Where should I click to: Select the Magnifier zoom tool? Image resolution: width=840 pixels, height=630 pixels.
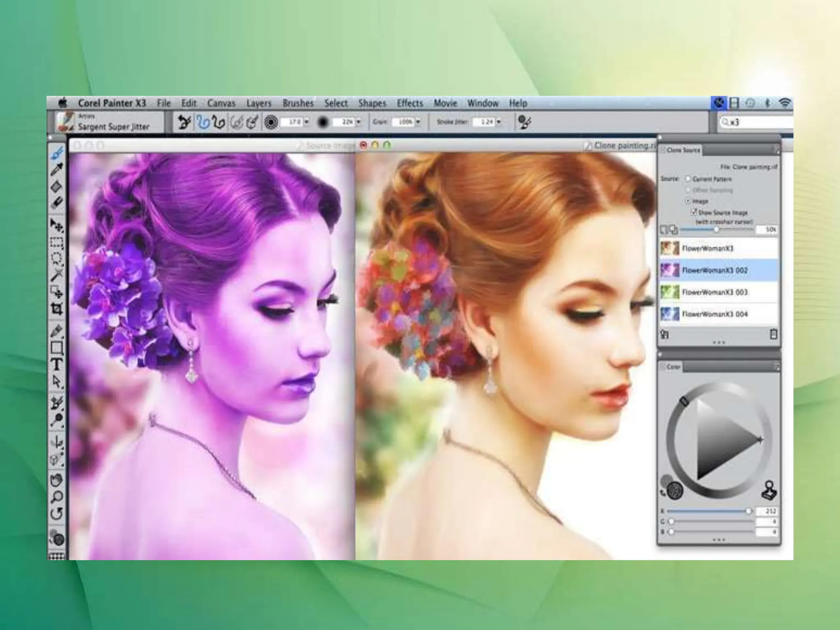57,498
